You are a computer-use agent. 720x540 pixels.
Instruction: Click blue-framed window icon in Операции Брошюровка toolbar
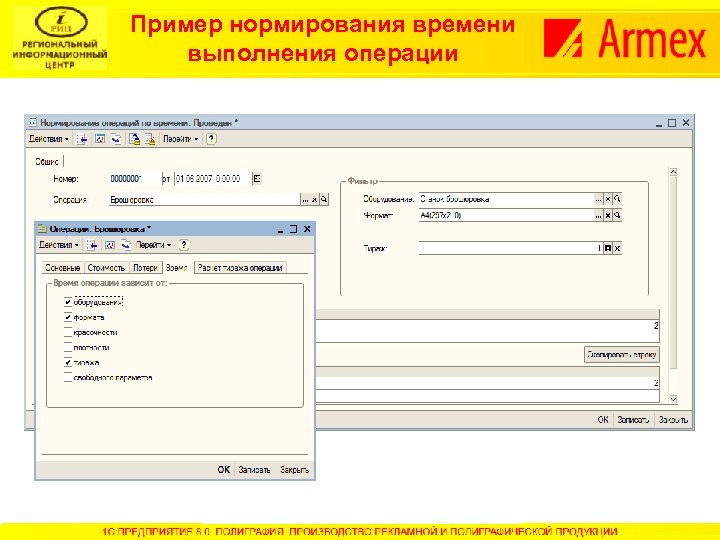click(x=109, y=245)
